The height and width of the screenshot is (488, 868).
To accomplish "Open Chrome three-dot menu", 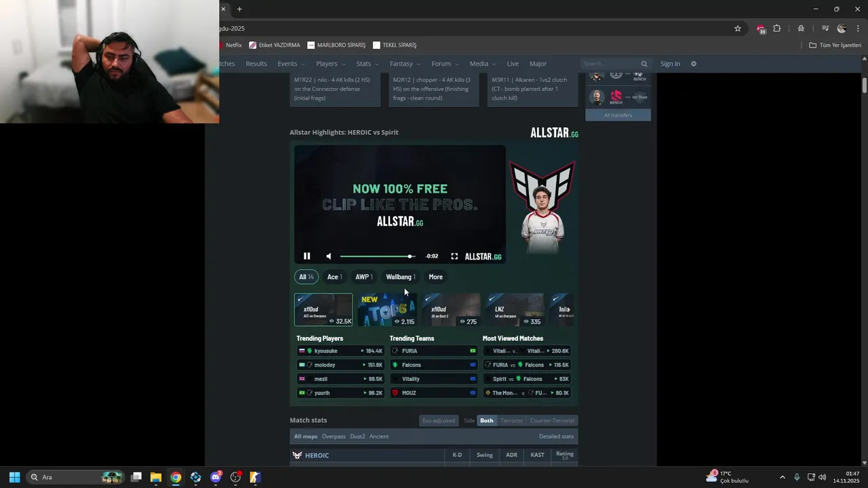I will click(x=859, y=28).
